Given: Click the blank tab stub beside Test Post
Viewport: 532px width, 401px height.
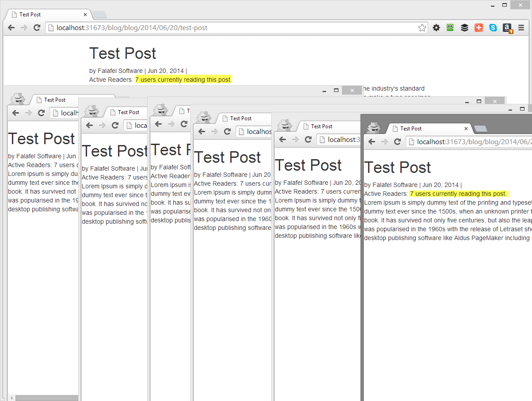Looking at the screenshot, I should pos(100,14).
